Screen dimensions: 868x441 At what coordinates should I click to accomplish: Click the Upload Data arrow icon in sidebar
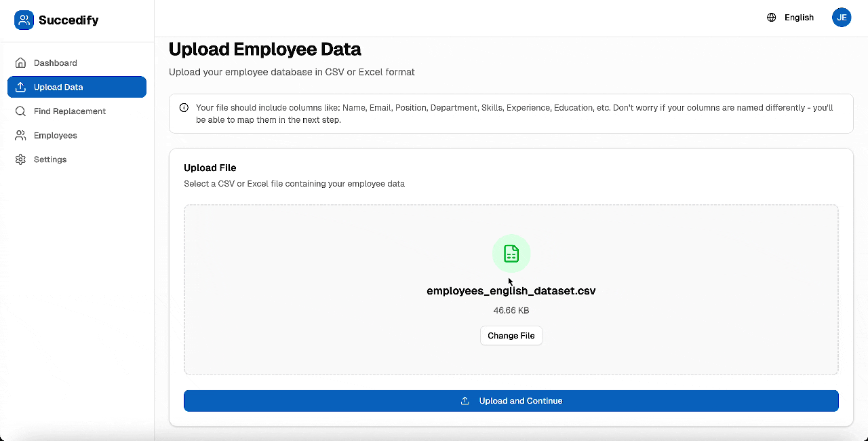click(20, 88)
